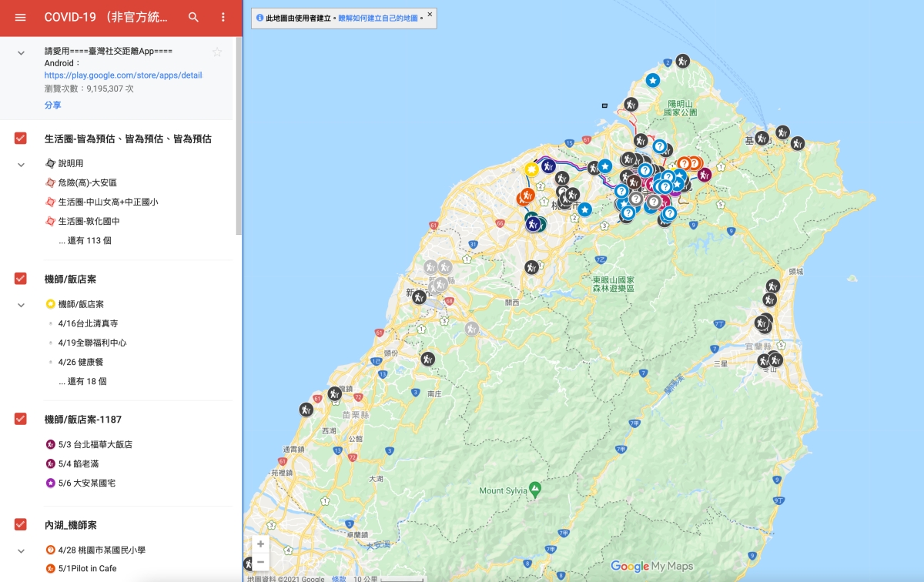Select 危險(高)-大安區 in the layer list

87,183
